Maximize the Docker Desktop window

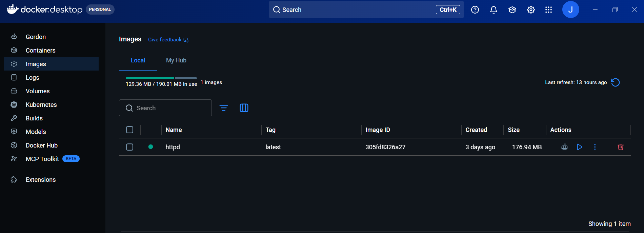(x=615, y=9)
